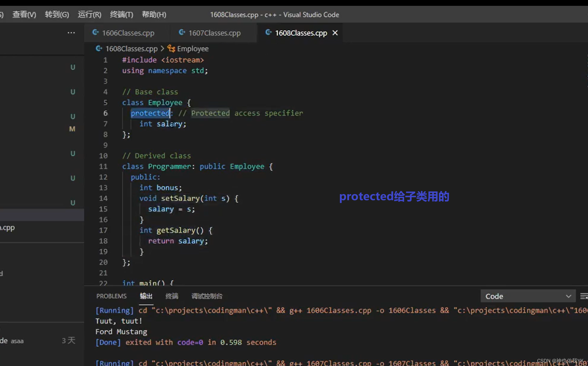The image size is (588, 366).
Task: Click the M modified status badge in the sidebar
Action: pyautogui.click(x=72, y=129)
